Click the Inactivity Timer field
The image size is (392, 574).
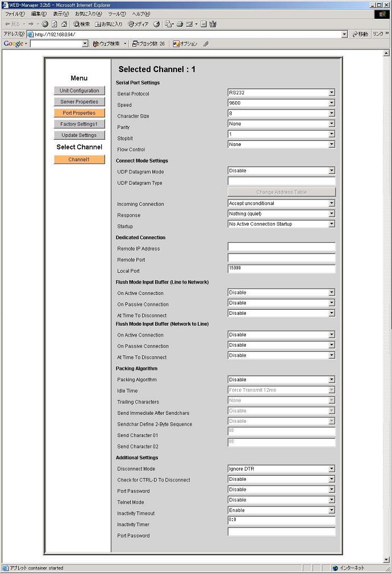281,520
